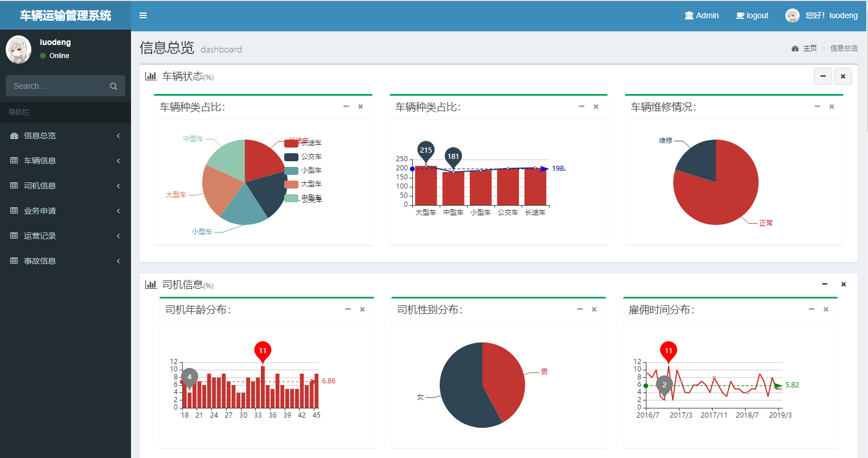Close the 车辆维修情况 card
Viewport: 868px width, 458px height.
pyautogui.click(x=832, y=107)
